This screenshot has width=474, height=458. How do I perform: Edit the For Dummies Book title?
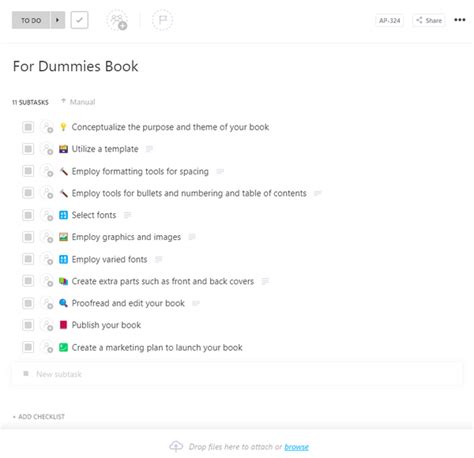[x=75, y=66]
